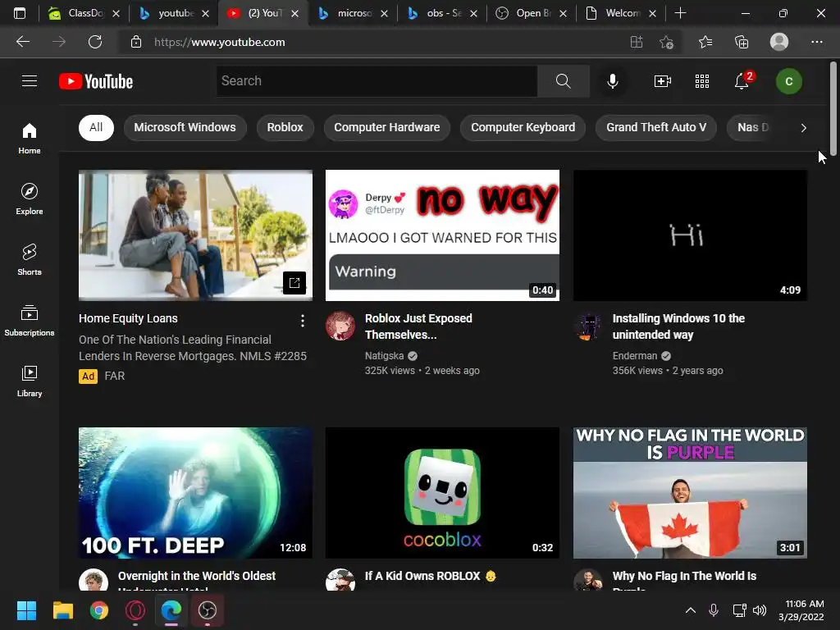Open Library in the sidebar

point(30,381)
